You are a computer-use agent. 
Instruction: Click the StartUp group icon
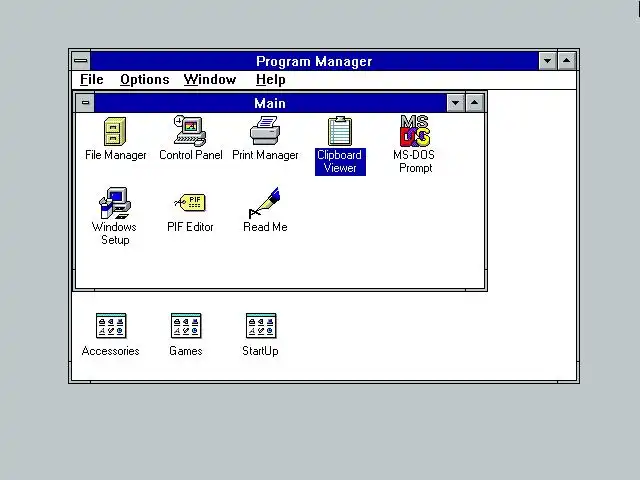(x=261, y=326)
